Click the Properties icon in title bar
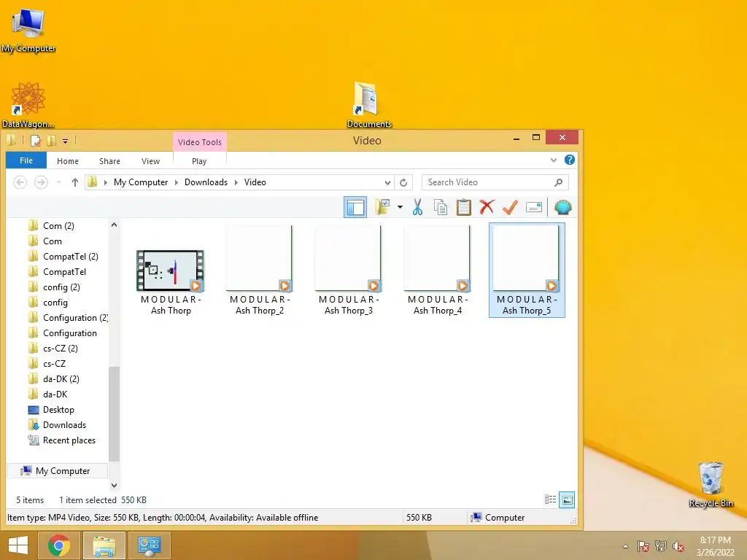This screenshot has width=747, height=560. coord(35,141)
